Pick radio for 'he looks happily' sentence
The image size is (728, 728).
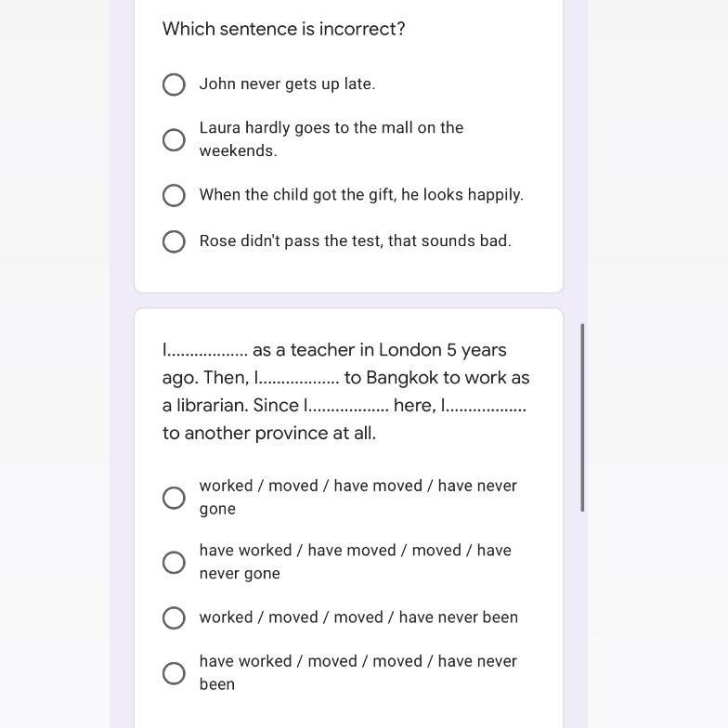[x=174, y=195]
